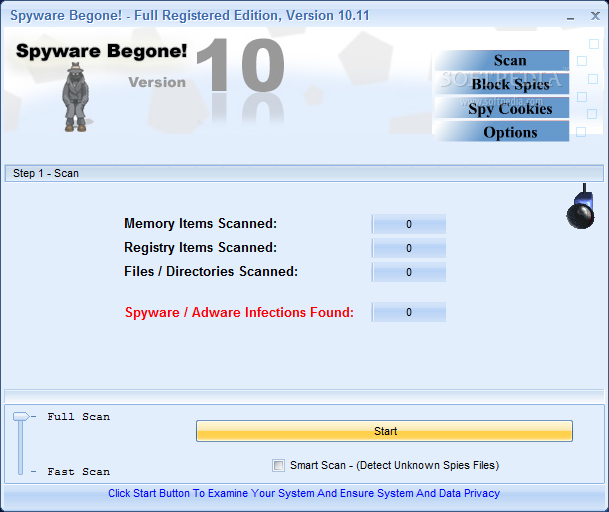This screenshot has height=512, width=609.
Task: Click the Registry Items Scanned label
Action: click(x=200, y=248)
